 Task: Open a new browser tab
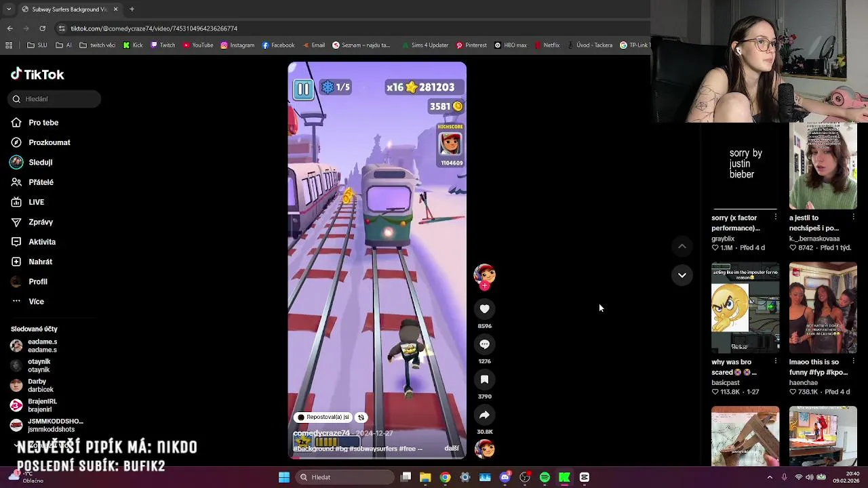tap(132, 9)
